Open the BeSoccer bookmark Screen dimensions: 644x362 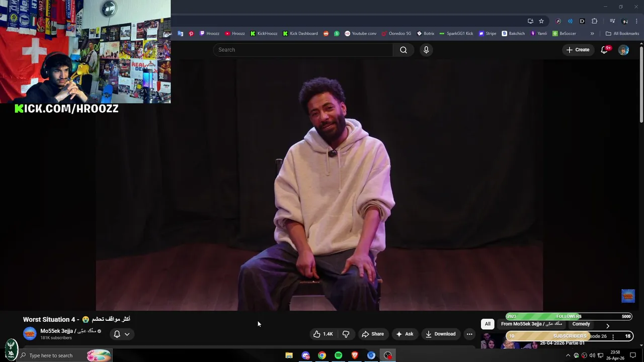564,34
